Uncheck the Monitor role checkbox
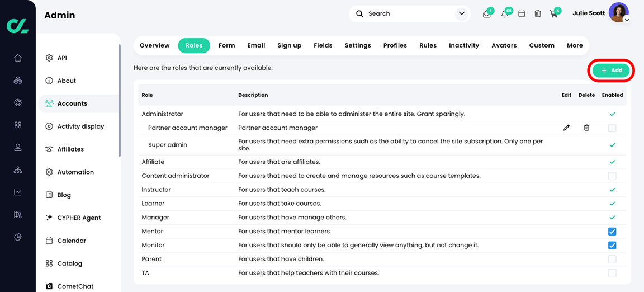Viewport: 644px width, 292px height. pyautogui.click(x=612, y=246)
